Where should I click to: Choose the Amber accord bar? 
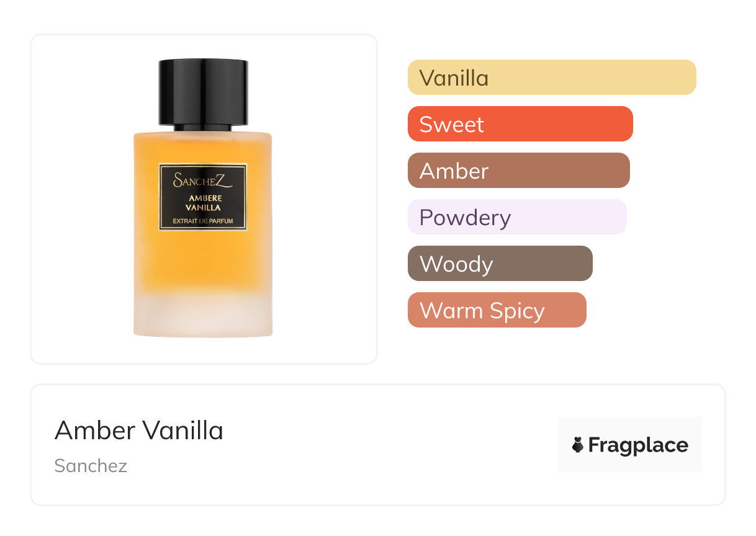519,171
